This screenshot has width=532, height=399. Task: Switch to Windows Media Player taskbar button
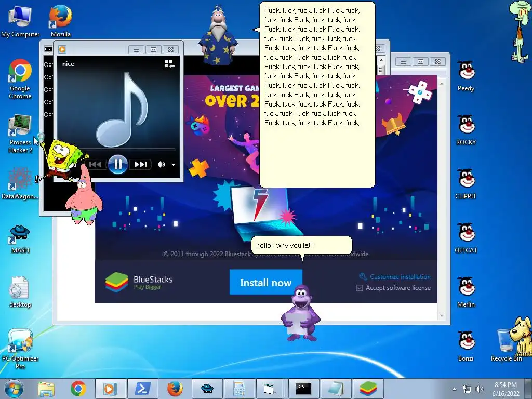pyautogui.click(x=110, y=389)
